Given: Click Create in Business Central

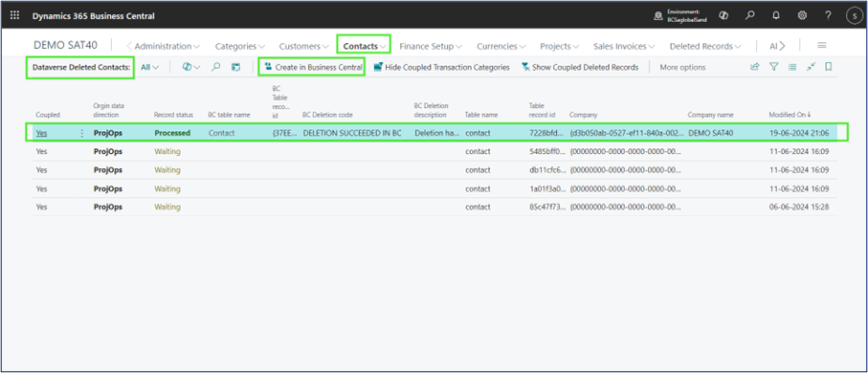Looking at the screenshot, I should click(x=313, y=67).
